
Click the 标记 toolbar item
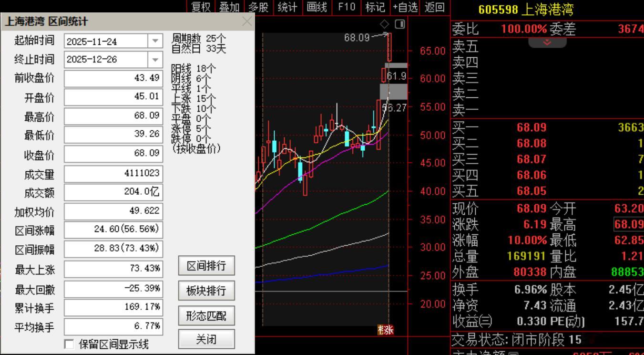[375, 7]
